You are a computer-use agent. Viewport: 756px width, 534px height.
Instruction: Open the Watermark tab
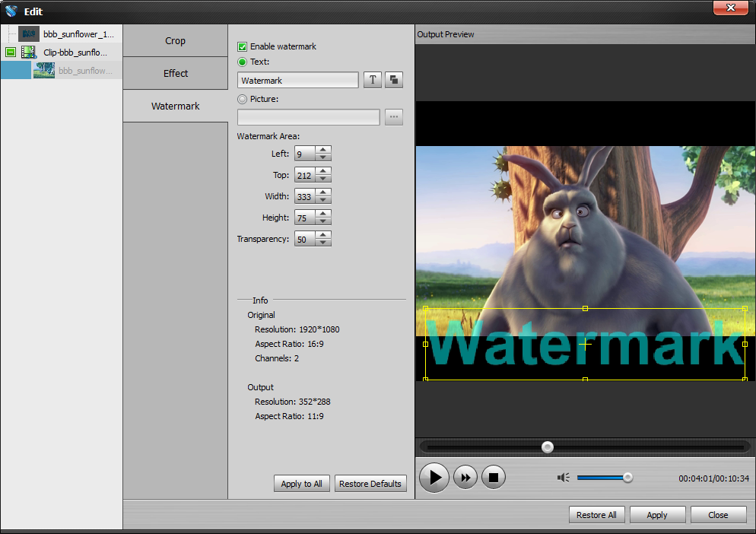click(175, 106)
